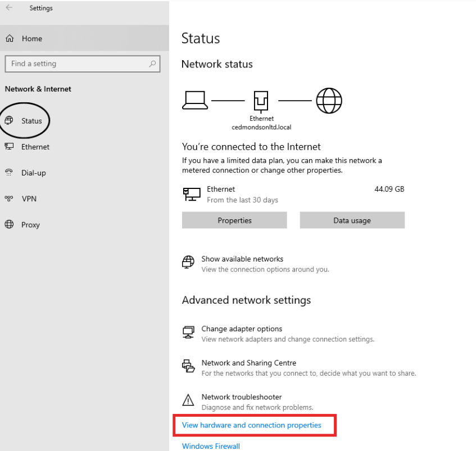
Task: Open Dial-up settings via its phone icon
Action: (x=9, y=173)
